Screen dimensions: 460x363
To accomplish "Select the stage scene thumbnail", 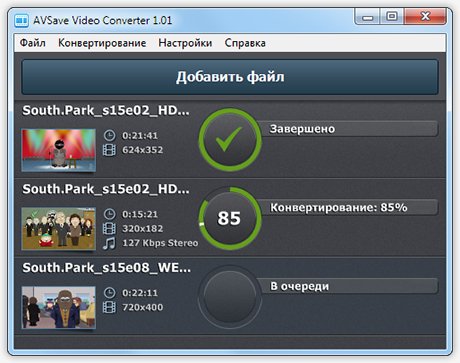I will [x=59, y=150].
